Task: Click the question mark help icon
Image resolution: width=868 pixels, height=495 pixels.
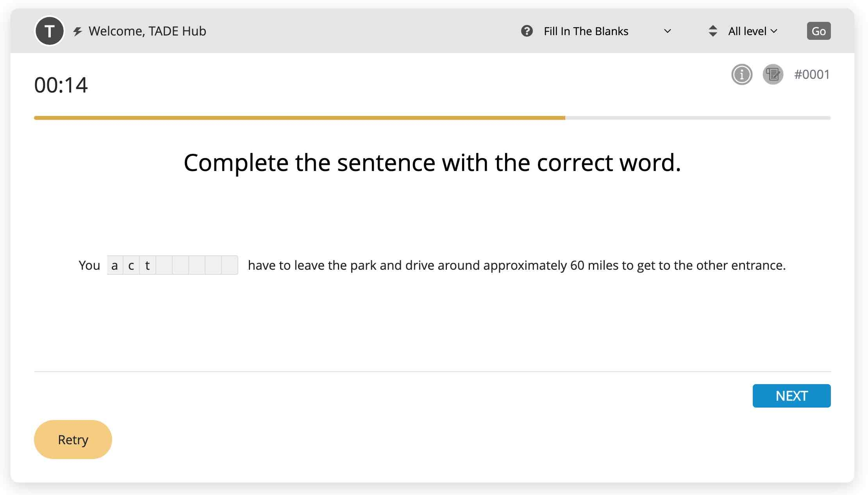Action: 527,31
